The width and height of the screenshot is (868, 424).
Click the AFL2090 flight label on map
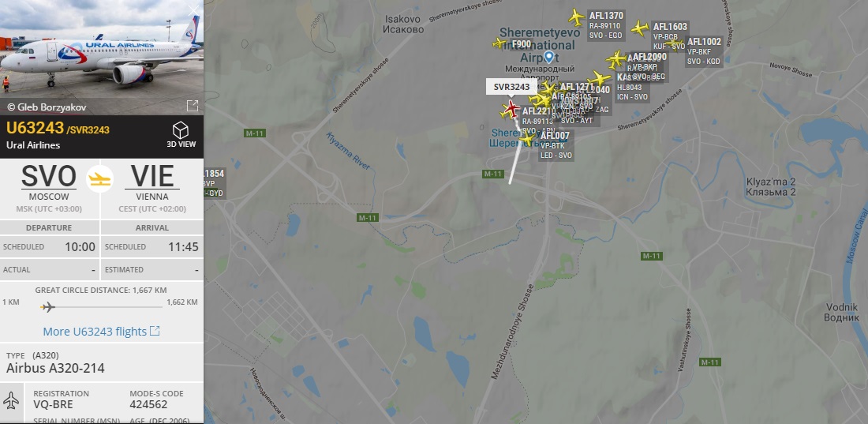click(x=649, y=57)
